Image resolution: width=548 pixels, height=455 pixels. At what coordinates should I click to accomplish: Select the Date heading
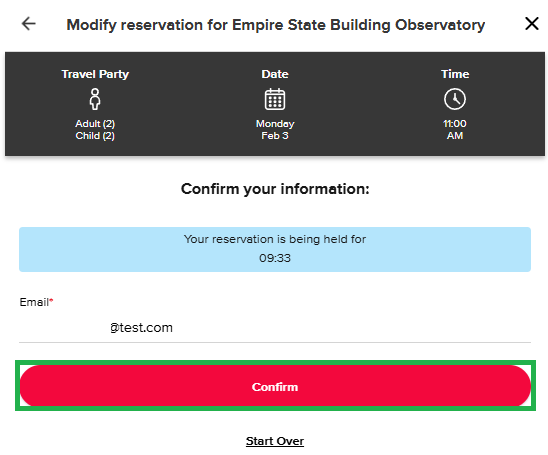point(275,74)
